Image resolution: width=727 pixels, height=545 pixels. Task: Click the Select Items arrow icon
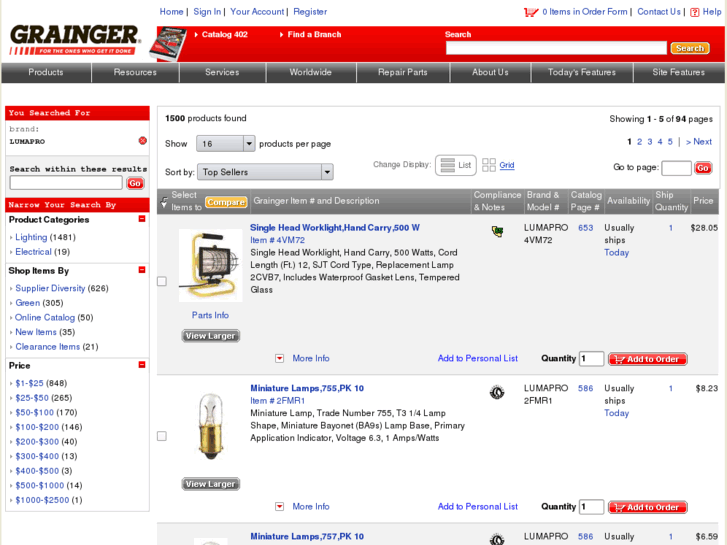click(164, 202)
